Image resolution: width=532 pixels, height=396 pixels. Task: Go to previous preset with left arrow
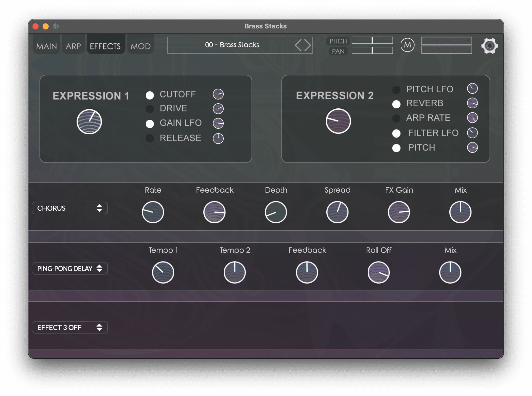(298, 45)
